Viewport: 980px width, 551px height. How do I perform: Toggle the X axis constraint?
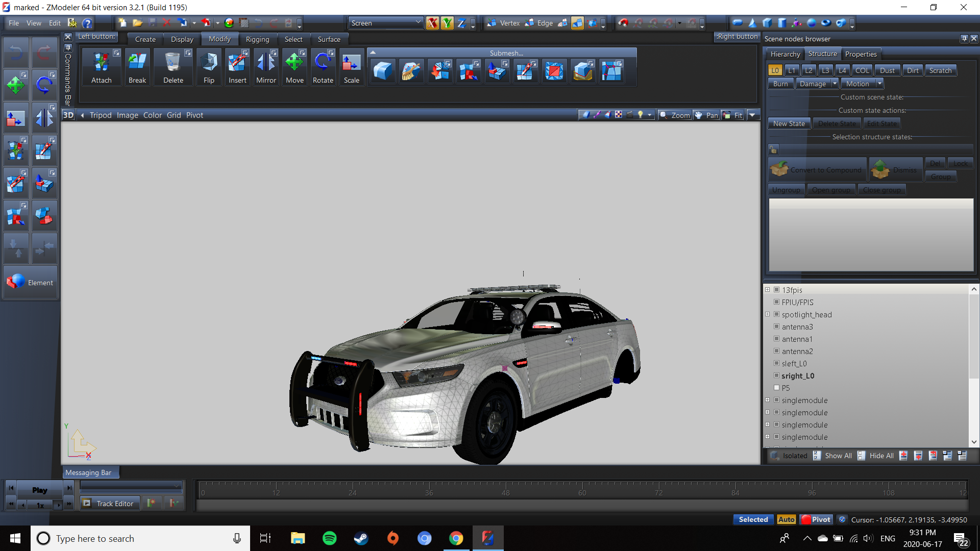click(432, 23)
